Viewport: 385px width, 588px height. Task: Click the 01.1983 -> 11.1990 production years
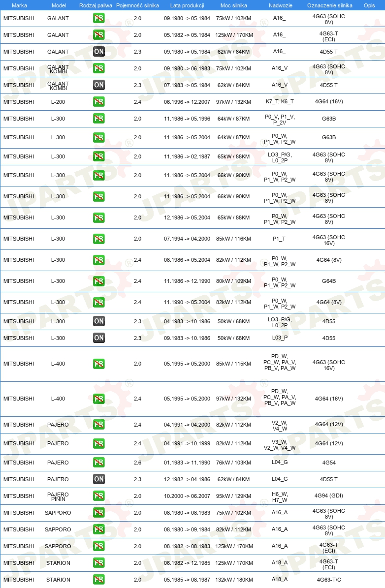coord(187,463)
